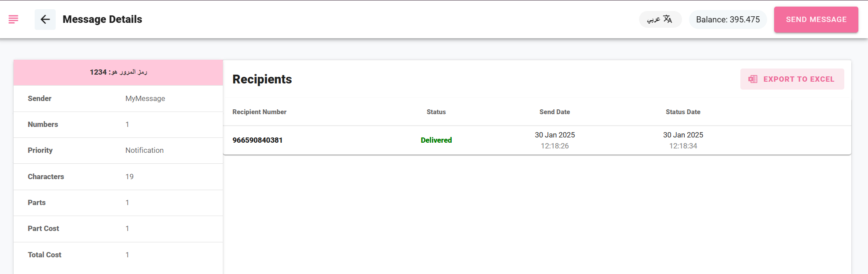Export recipients to Excel
868x274 pixels.
click(x=792, y=79)
